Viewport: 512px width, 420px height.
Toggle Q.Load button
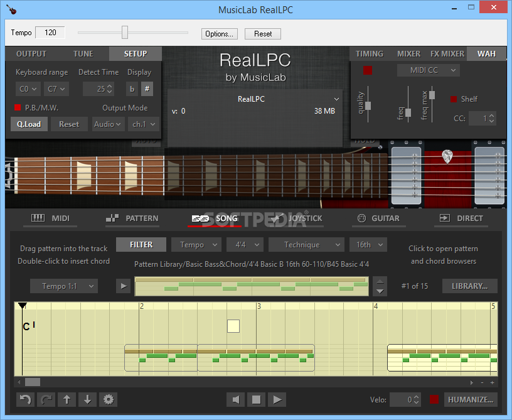pos(29,124)
